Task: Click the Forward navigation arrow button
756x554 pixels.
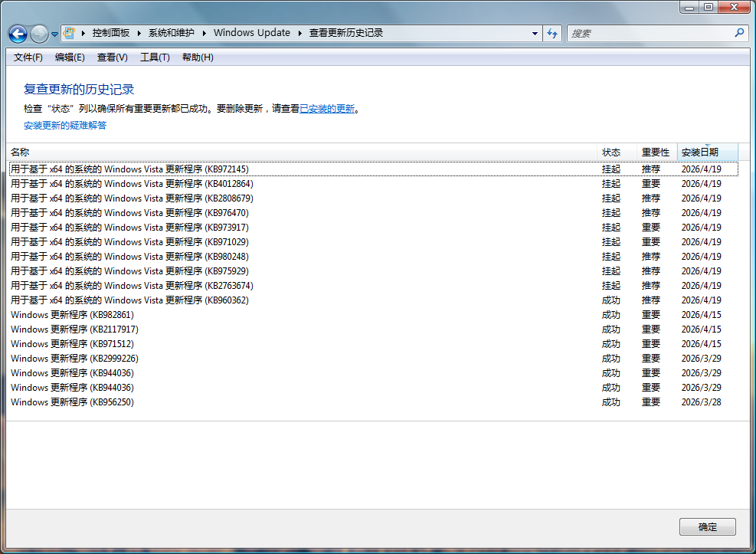Action: click(39, 34)
